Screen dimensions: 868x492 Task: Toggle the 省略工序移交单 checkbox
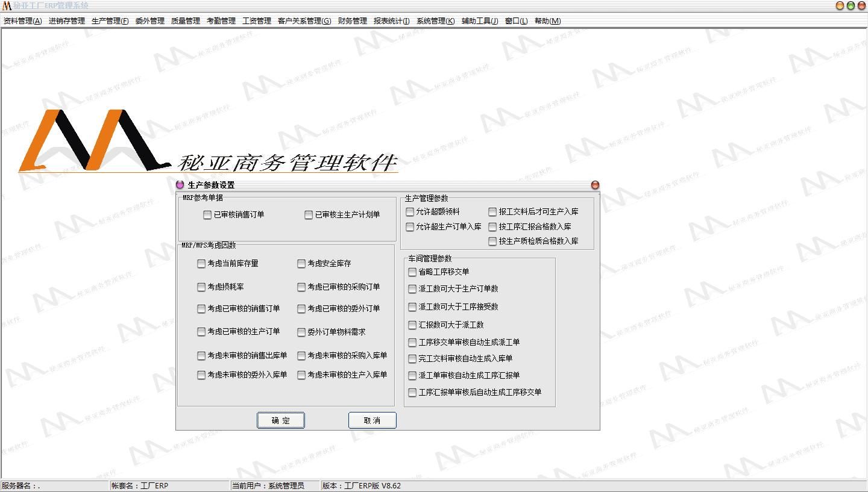coord(412,272)
